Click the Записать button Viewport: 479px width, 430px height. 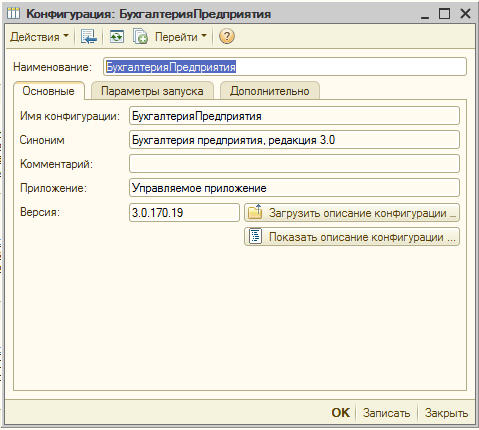387,413
